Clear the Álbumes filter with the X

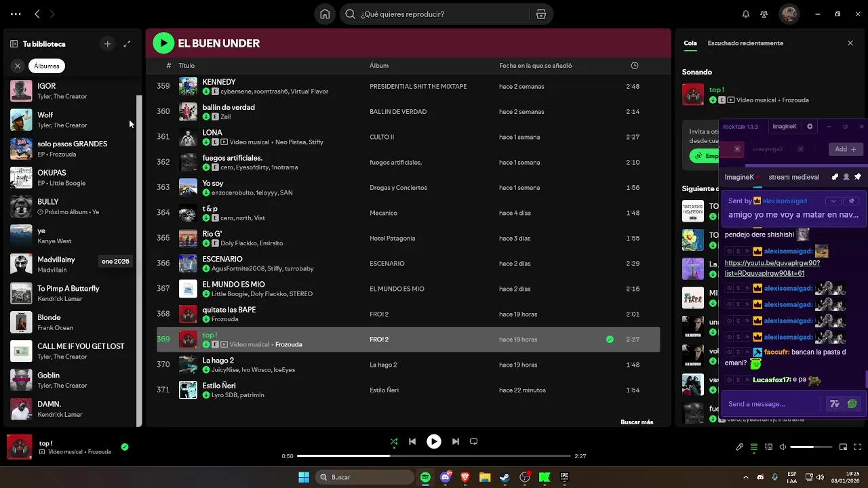pyautogui.click(x=18, y=66)
